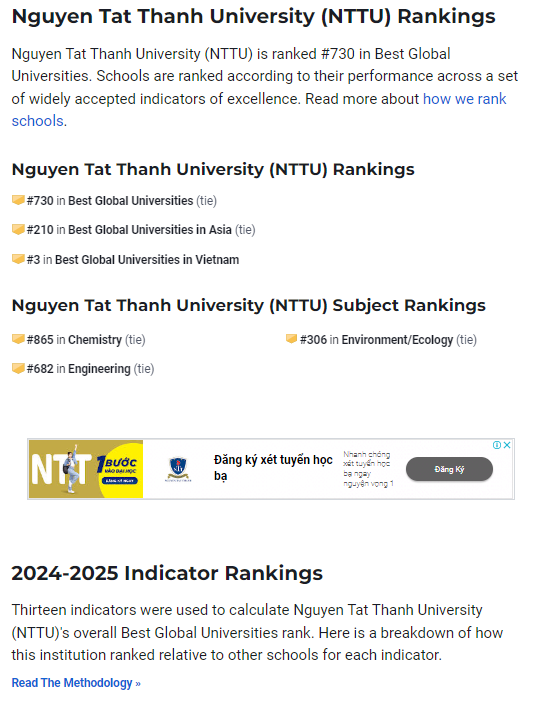Click Read The Methodology link
541x709 pixels.
coord(76,683)
